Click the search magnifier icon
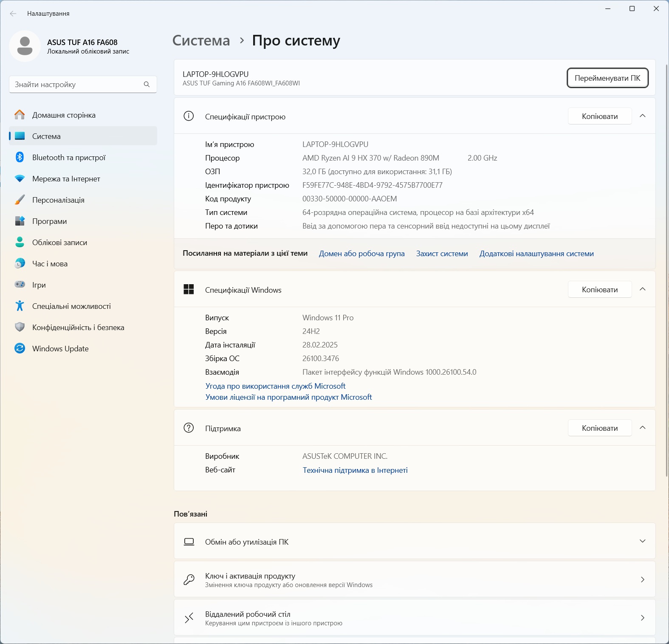This screenshot has height=644, width=669. [x=147, y=85]
